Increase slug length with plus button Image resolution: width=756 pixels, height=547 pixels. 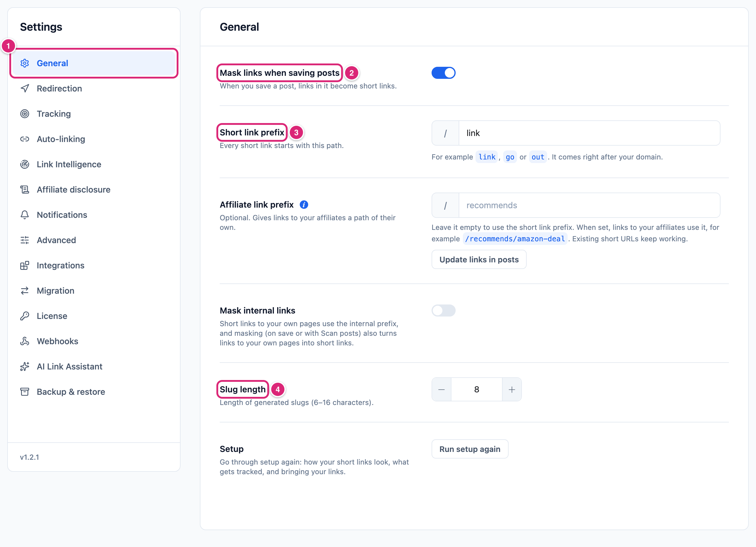pos(512,389)
